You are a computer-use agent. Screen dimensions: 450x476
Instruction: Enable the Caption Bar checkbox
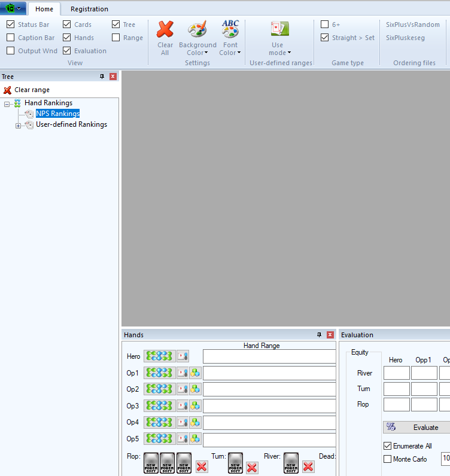11,38
